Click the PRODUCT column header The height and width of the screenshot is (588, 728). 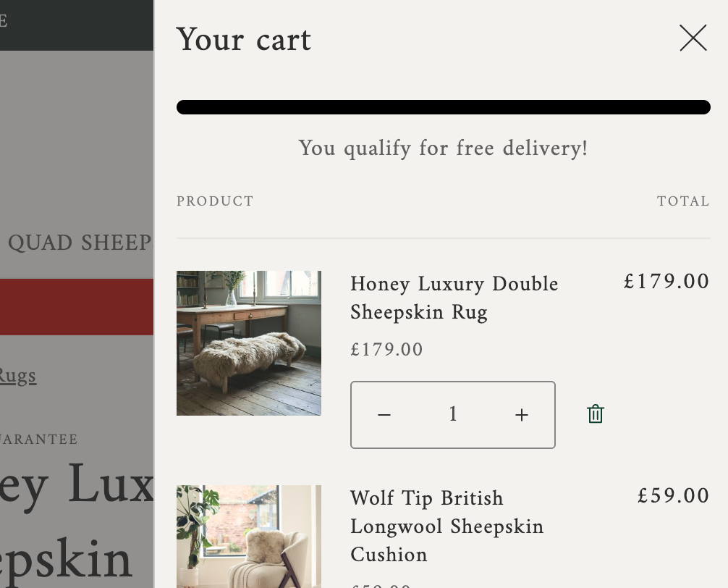215,201
